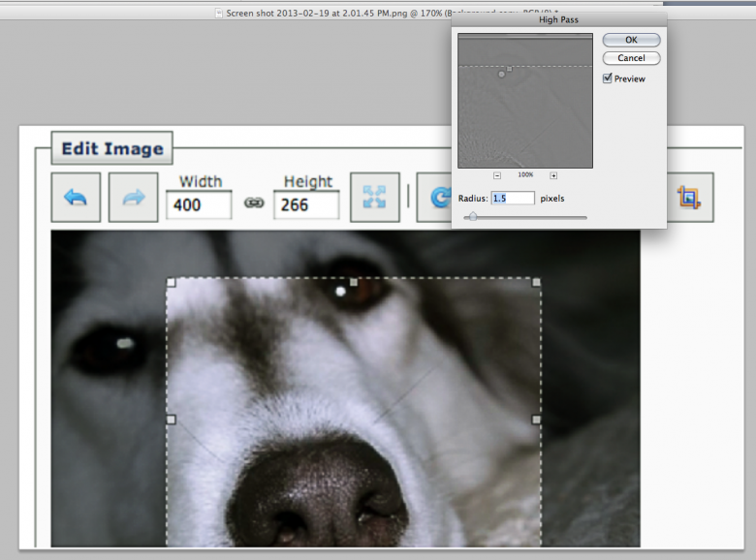756x560 pixels.
Task: Click the left-middle crop selection handle
Action: 172,420
